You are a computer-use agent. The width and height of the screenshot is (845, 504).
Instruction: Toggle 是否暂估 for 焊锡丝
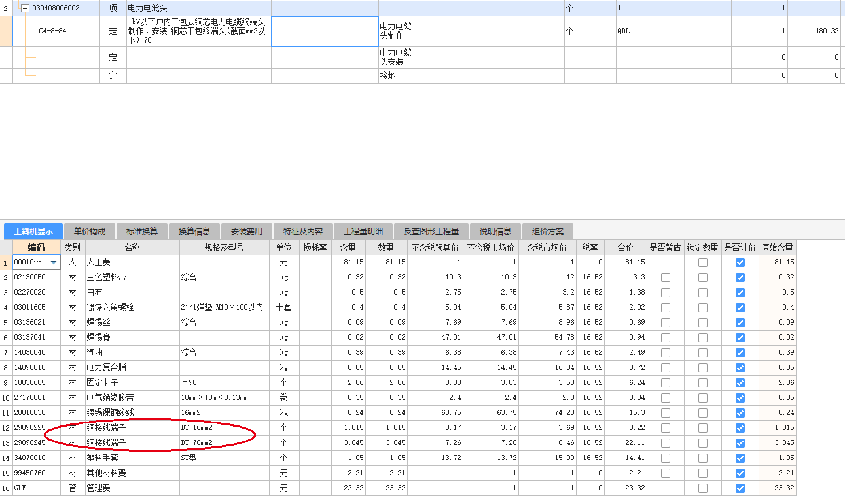coord(666,322)
